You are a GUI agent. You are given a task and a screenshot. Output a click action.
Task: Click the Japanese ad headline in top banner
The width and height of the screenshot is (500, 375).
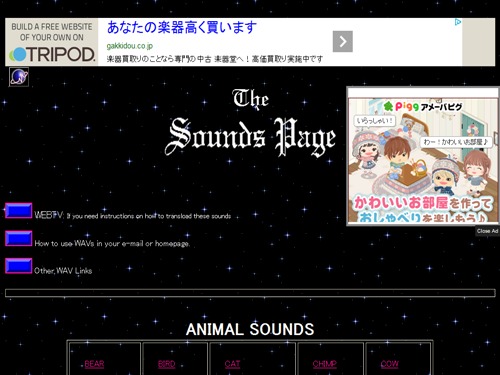click(x=182, y=27)
